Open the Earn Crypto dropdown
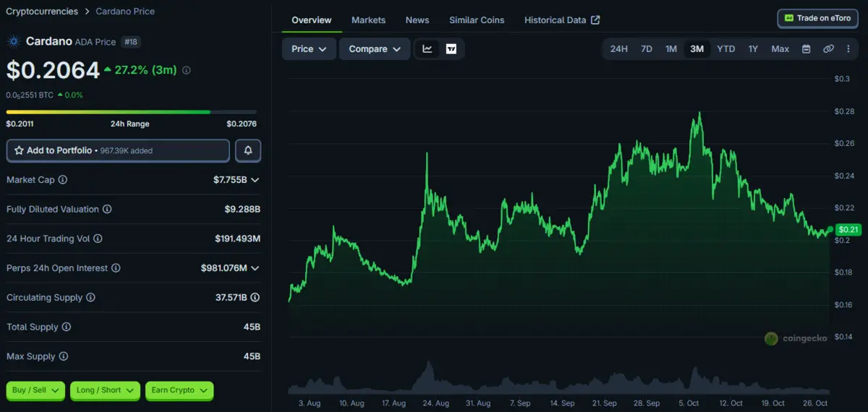This screenshot has width=868, height=412. 179,390
